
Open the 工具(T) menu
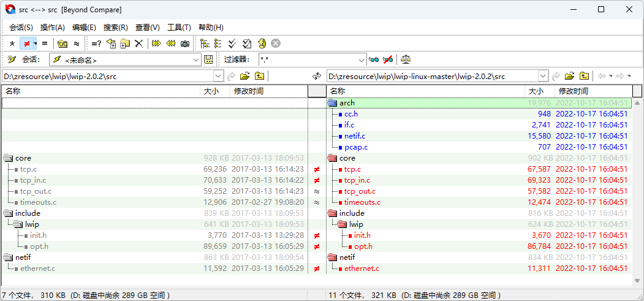179,28
